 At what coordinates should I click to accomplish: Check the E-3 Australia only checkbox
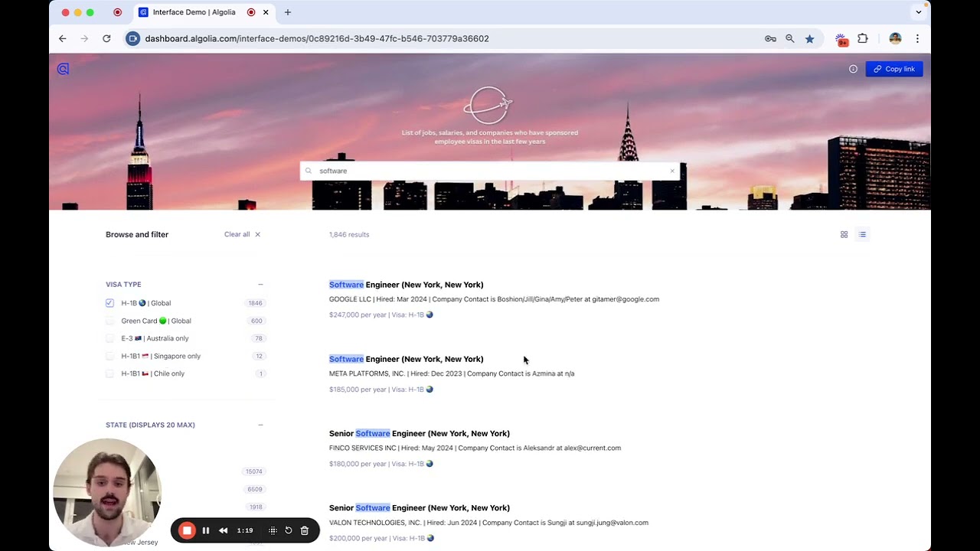click(109, 338)
